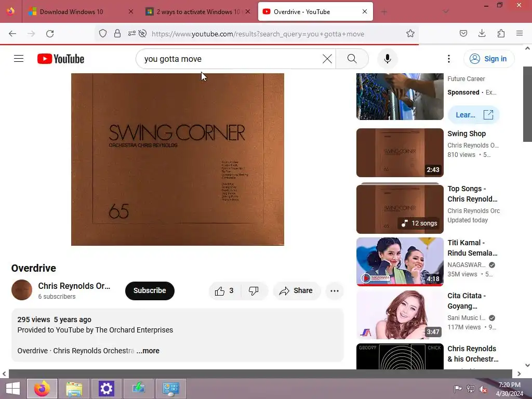Open Cita Citata Goyang video thumbnail
Image resolution: width=532 pixels, height=399 pixels.
tap(400, 314)
